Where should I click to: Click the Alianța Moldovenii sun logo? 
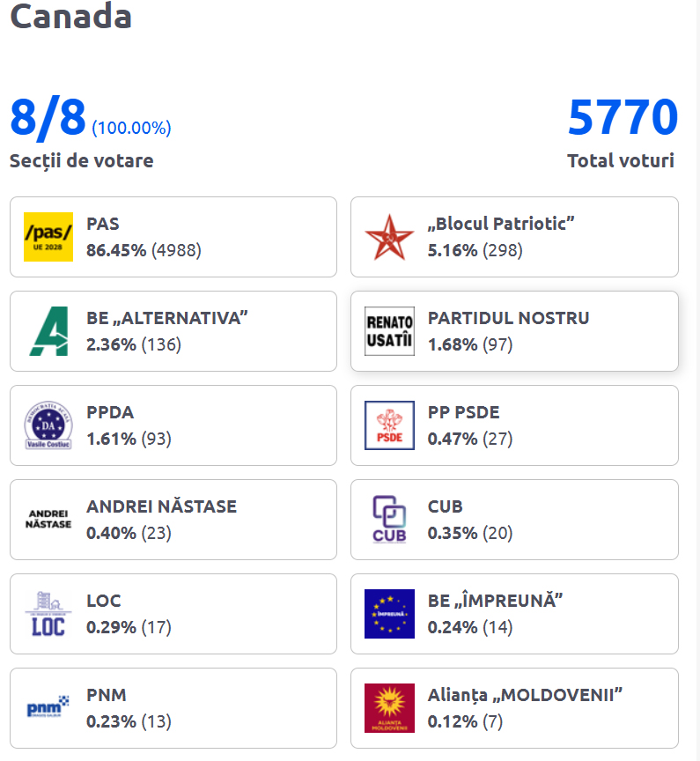pos(389,708)
